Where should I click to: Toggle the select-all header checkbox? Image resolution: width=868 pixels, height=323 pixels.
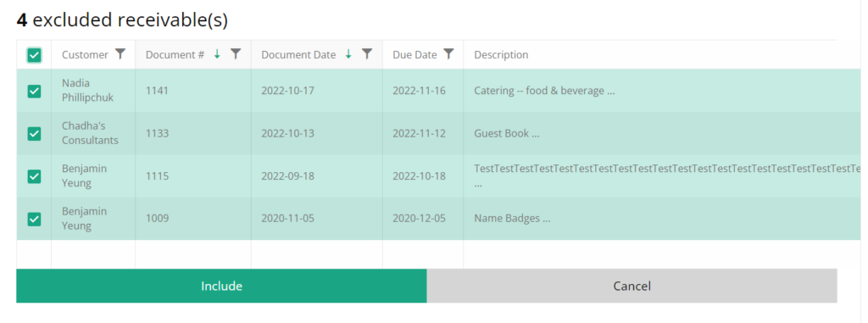pos(34,55)
